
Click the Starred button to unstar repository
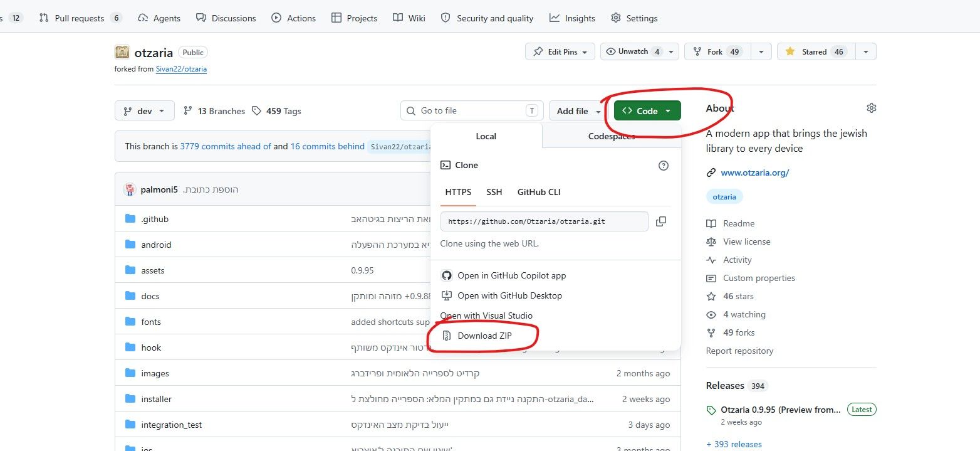click(815, 51)
